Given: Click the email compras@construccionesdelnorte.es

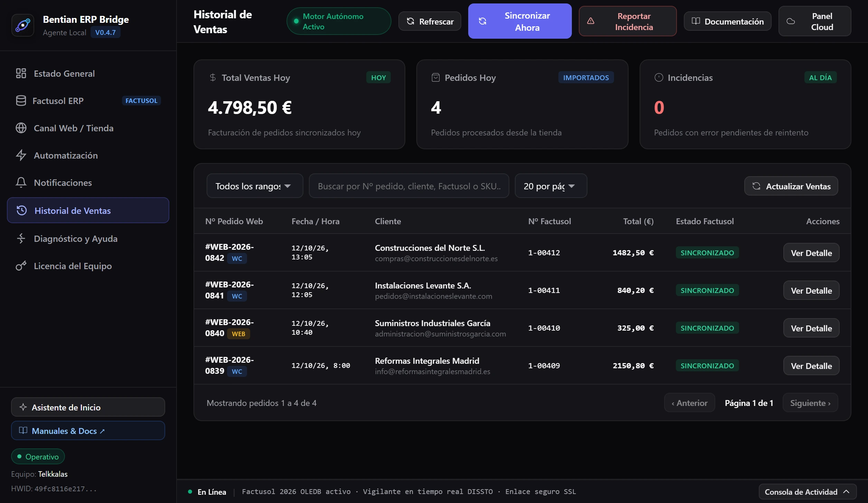Looking at the screenshot, I should (436, 259).
